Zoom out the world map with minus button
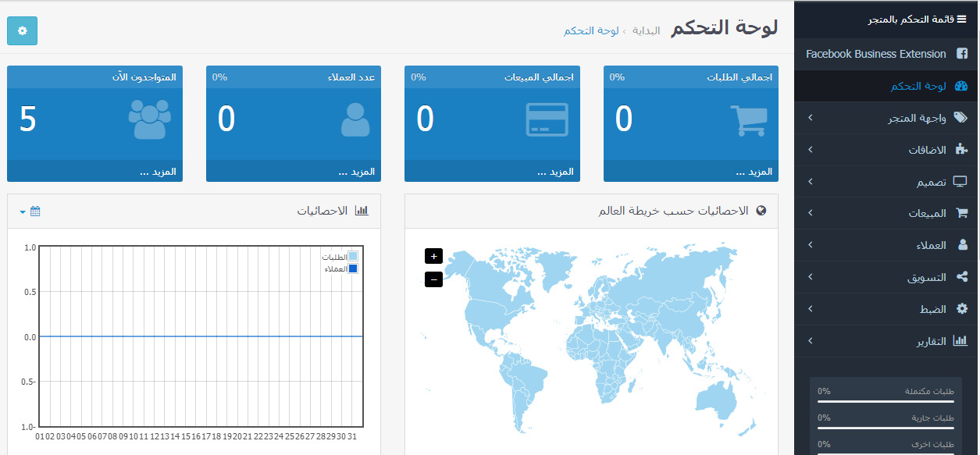 (x=433, y=279)
